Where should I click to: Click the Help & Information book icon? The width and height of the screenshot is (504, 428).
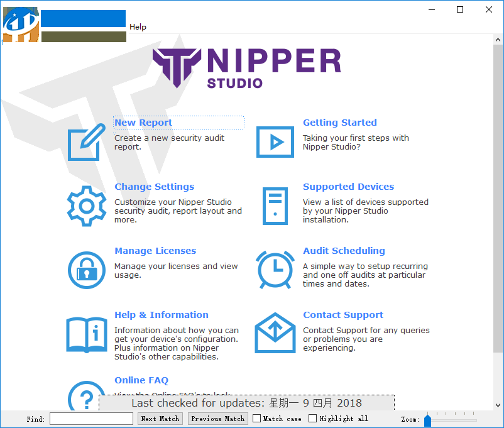[x=86, y=334]
